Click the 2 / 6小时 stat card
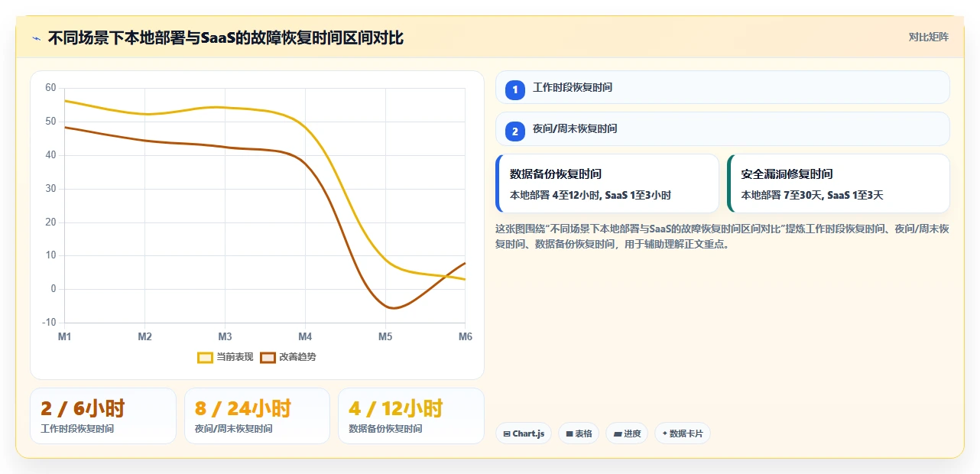The width and height of the screenshot is (980, 474). click(x=103, y=416)
